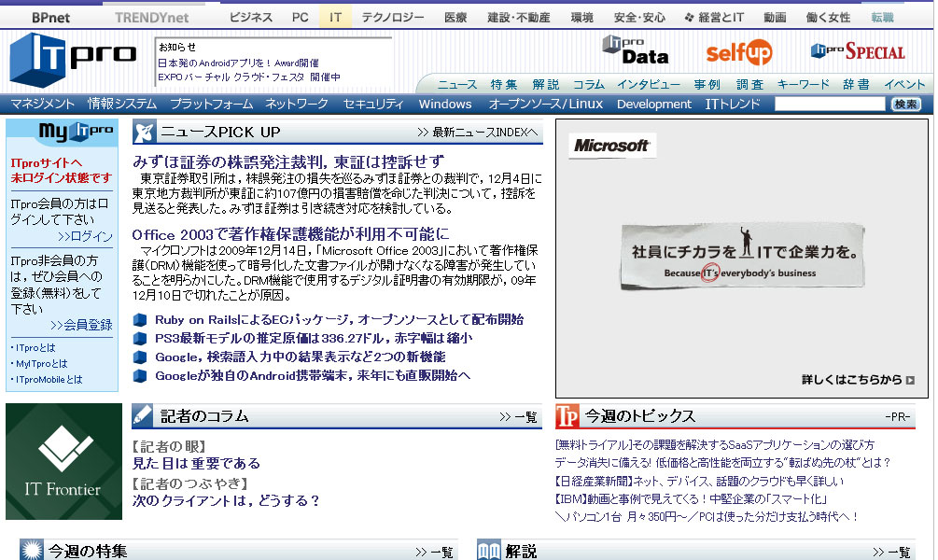Expand 最新ニュースINDEXへ link
The width and height of the screenshot is (938, 560).
coord(478,133)
